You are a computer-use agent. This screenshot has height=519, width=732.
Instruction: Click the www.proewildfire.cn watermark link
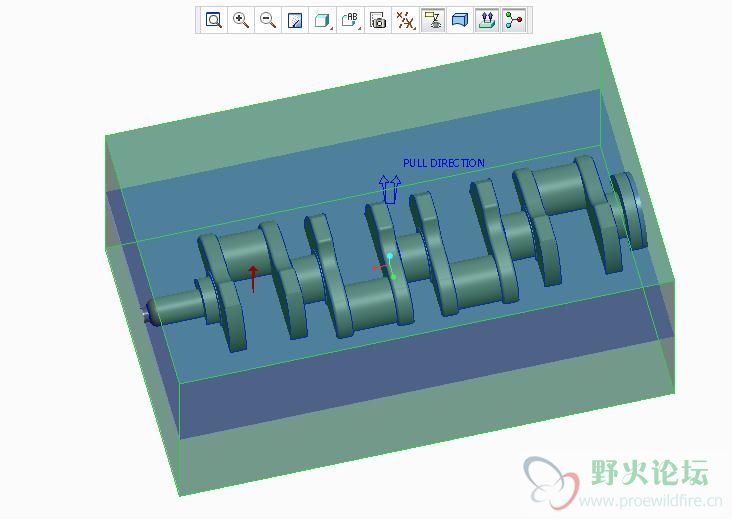(x=642, y=501)
